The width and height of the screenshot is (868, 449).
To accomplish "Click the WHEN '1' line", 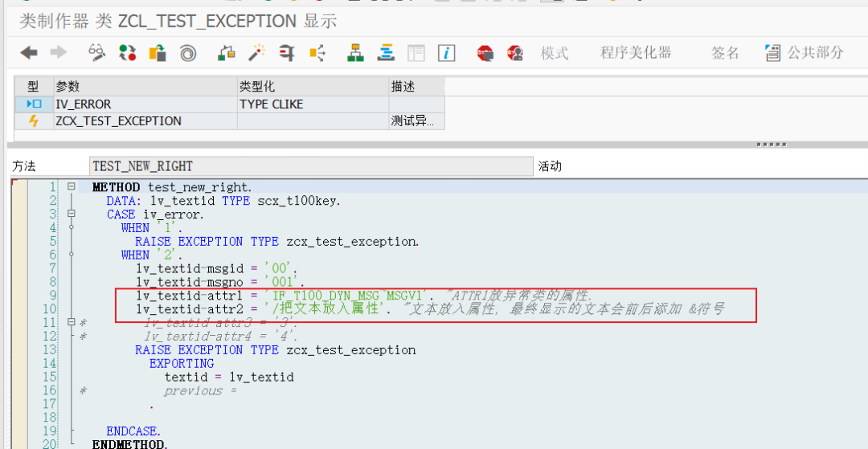I will [152, 227].
